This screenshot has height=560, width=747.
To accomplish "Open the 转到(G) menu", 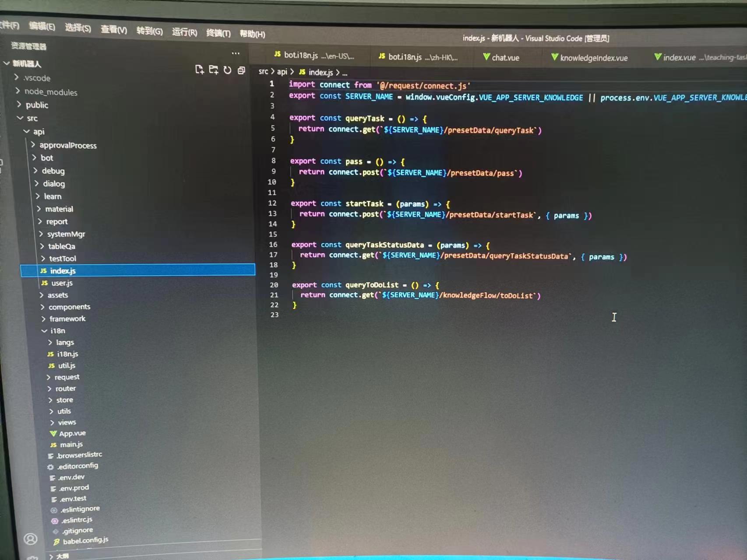I will (149, 31).
